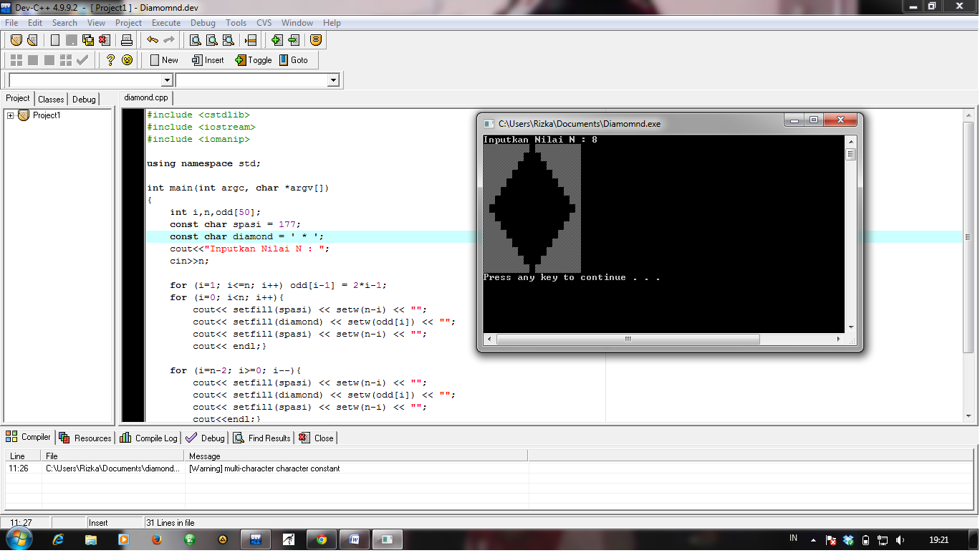The height and width of the screenshot is (553, 980).
Task: Open the Undo icon on the toolbar
Action: coord(152,40)
